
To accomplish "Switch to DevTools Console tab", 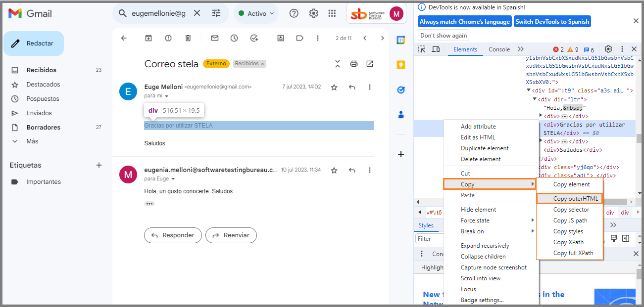I will pyautogui.click(x=499, y=49).
